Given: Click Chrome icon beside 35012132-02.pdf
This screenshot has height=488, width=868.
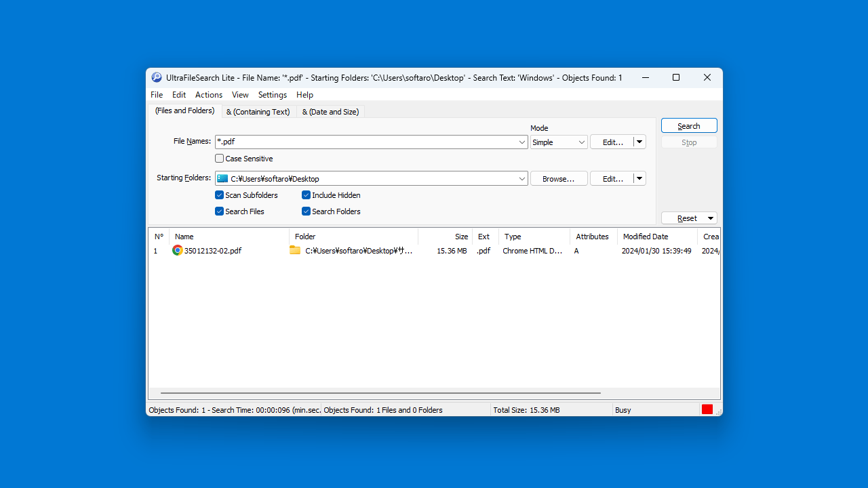Looking at the screenshot, I should (x=178, y=250).
